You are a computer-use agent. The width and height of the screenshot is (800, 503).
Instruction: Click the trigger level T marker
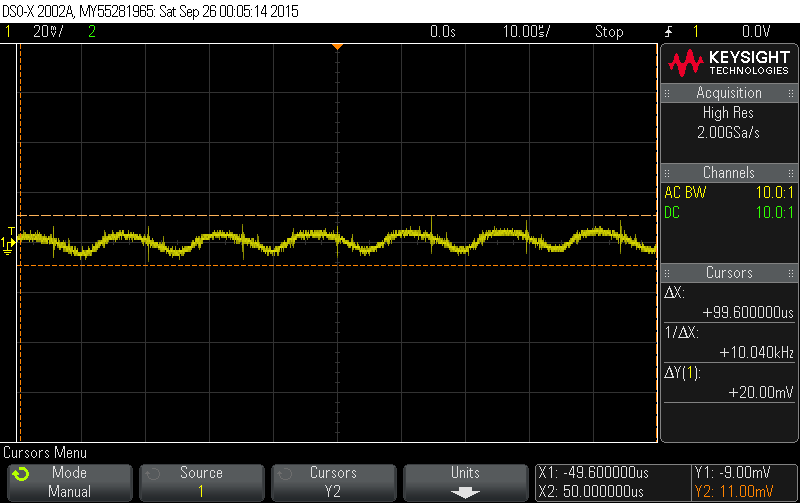(11, 231)
